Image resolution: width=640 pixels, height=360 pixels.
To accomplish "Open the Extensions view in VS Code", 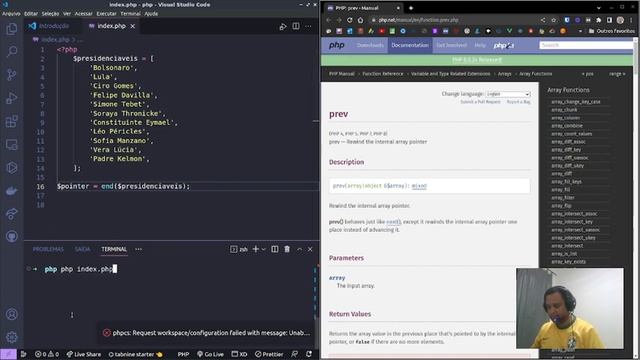I will [x=12, y=121].
